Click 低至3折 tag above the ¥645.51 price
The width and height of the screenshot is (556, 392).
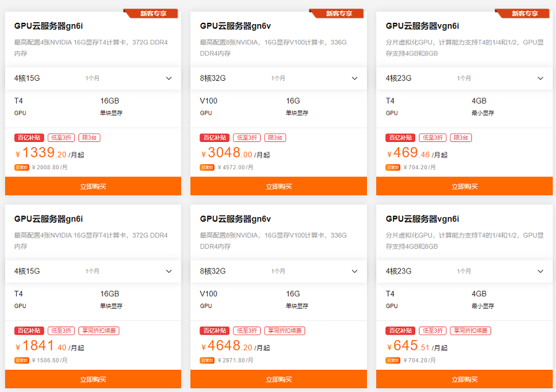tap(432, 331)
